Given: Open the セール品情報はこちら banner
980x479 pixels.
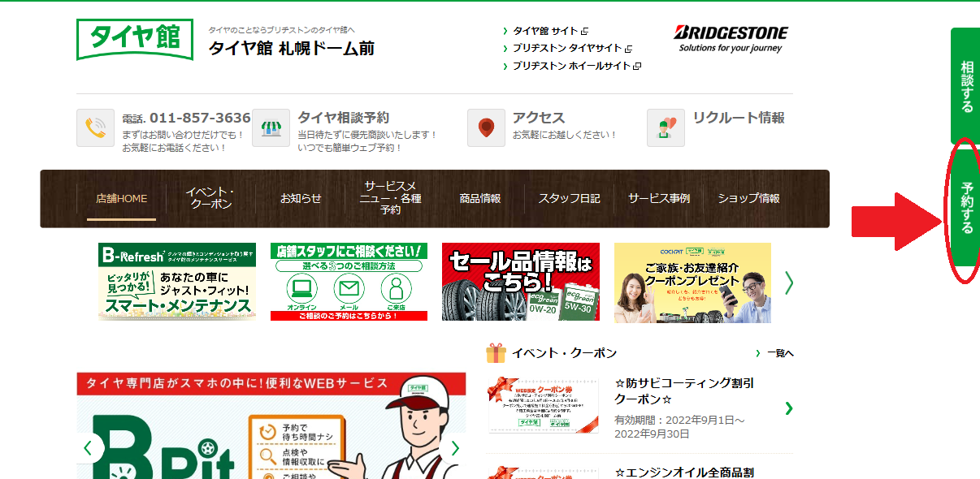Looking at the screenshot, I should coord(521,282).
